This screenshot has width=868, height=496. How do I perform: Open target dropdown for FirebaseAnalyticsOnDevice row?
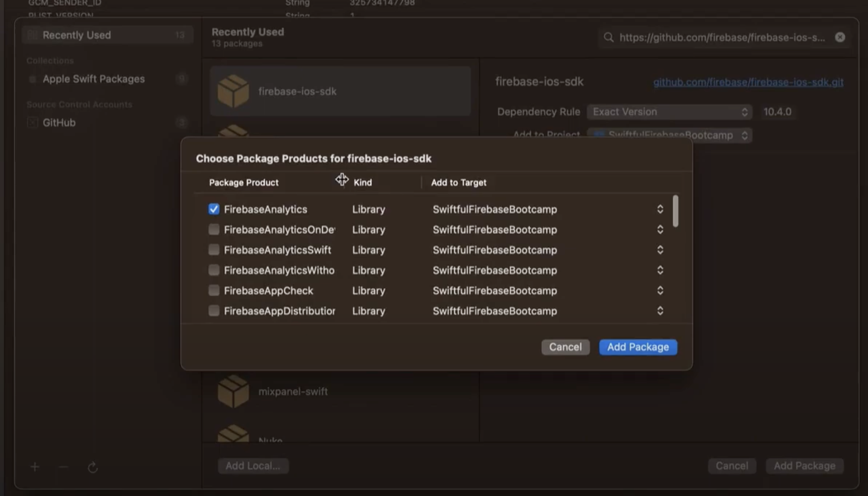pos(660,229)
